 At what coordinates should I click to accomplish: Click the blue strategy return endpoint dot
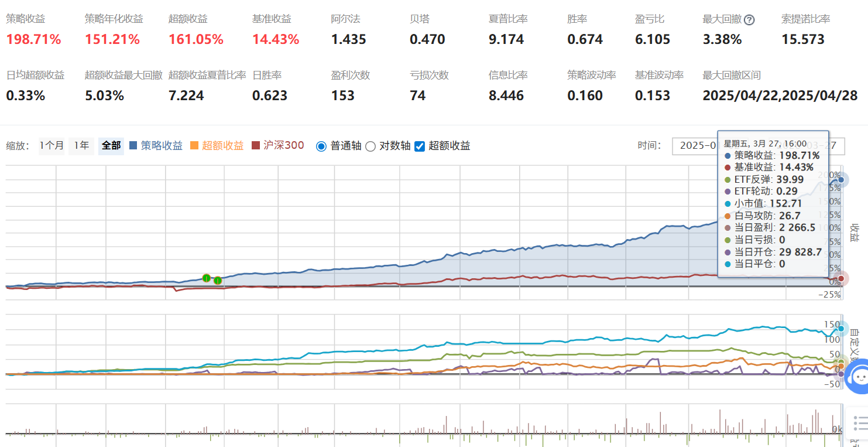pos(840,180)
